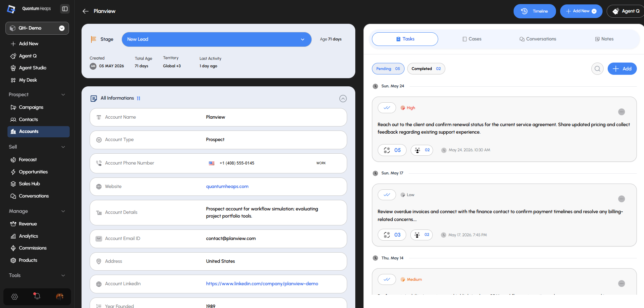Filter tasks by Pending 05
Image resolution: width=644 pixels, height=308 pixels.
388,69
